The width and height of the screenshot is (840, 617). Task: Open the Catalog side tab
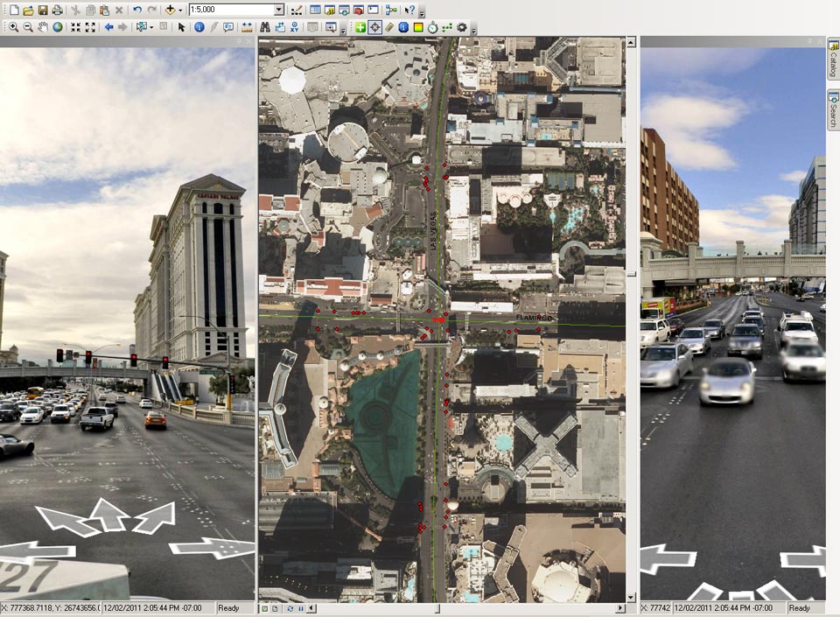[833, 63]
